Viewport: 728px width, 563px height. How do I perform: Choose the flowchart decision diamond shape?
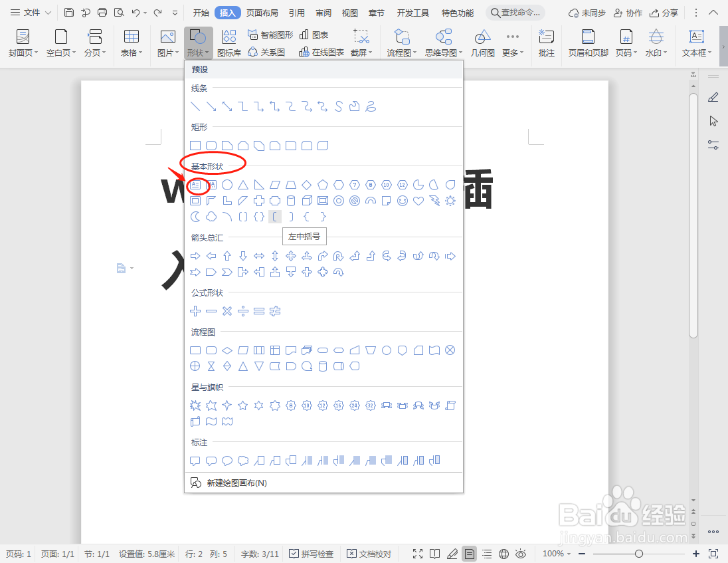tap(227, 350)
